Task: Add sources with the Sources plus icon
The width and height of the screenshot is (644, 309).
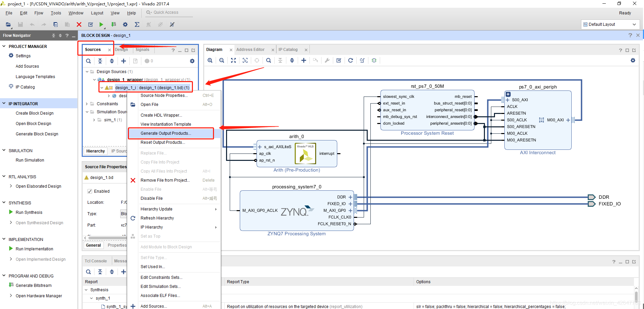Action: click(x=124, y=61)
